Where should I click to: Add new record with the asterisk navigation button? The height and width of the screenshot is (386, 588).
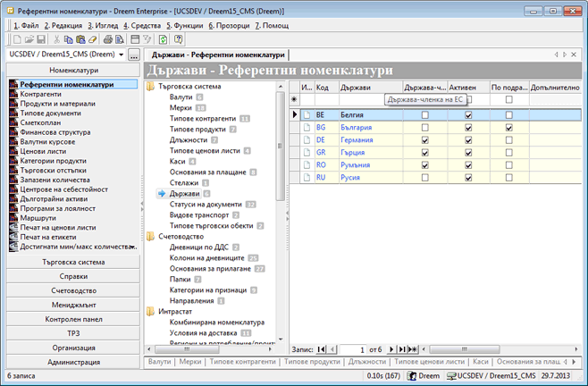click(x=413, y=349)
